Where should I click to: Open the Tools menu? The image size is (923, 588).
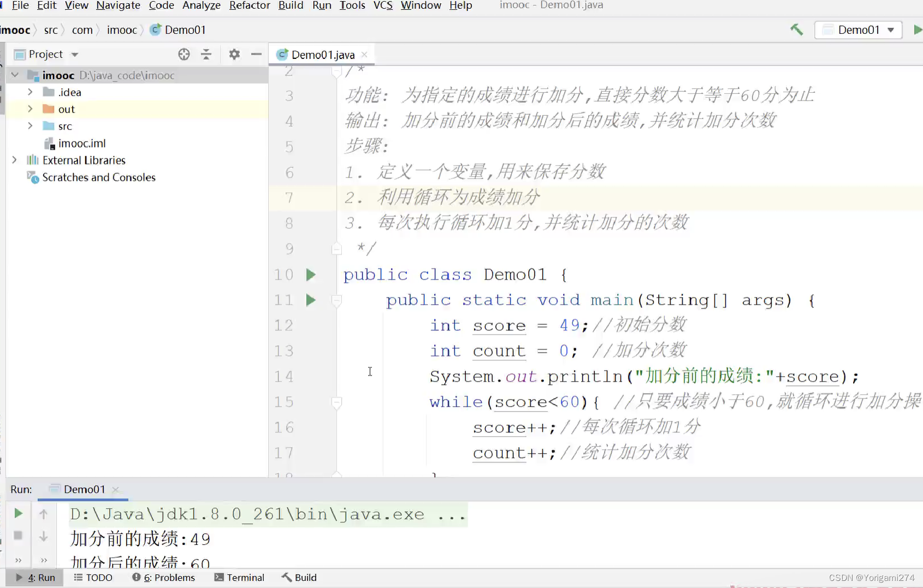click(352, 5)
